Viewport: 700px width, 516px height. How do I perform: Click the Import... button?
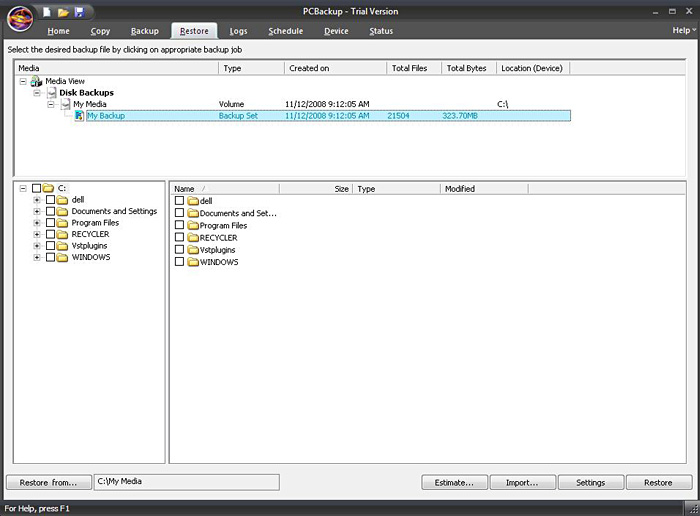pos(522,483)
